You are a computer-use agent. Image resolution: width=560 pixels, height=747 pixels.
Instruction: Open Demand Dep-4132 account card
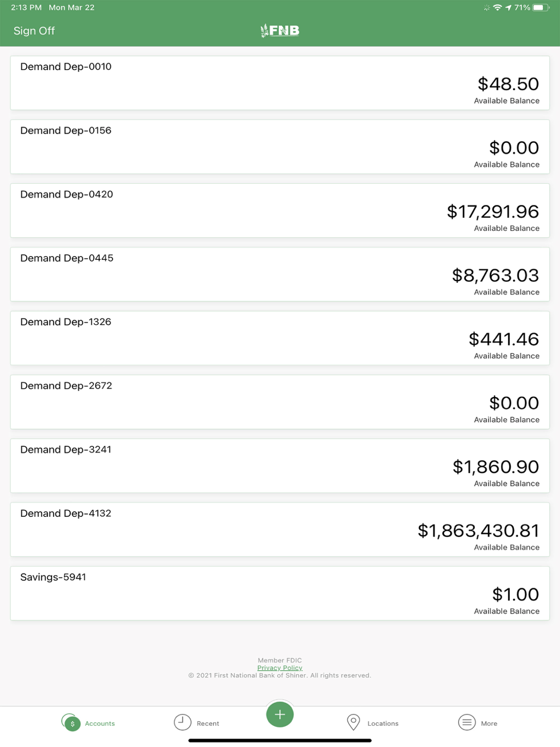(280, 530)
